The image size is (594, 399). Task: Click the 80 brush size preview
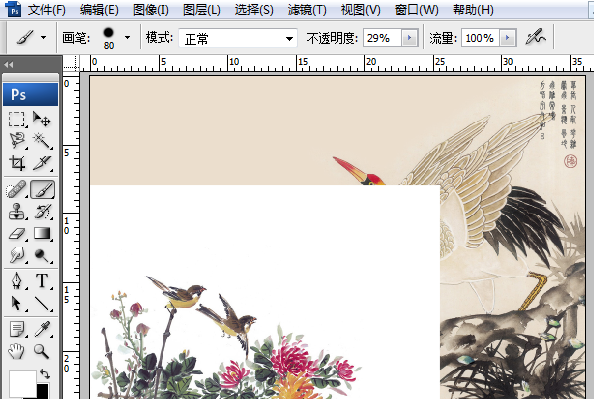tap(109, 38)
